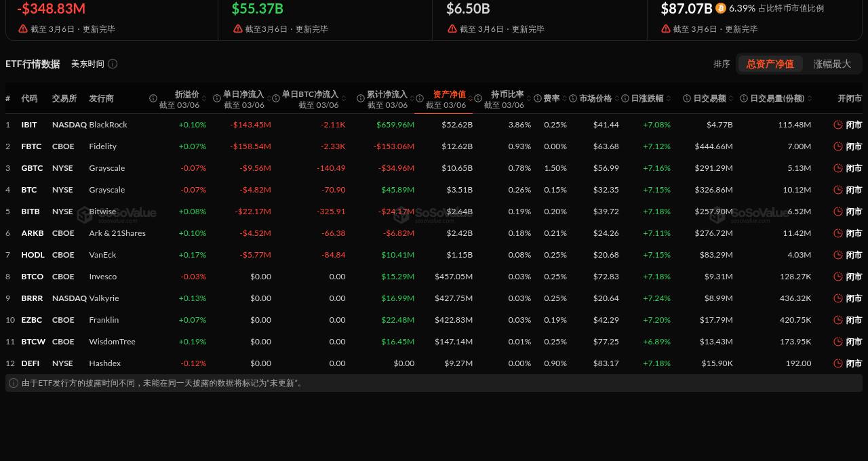This screenshot has width=868, height=461.
Task: Click the 闭市 clock icon on the IBIT row
Action: click(839, 125)
